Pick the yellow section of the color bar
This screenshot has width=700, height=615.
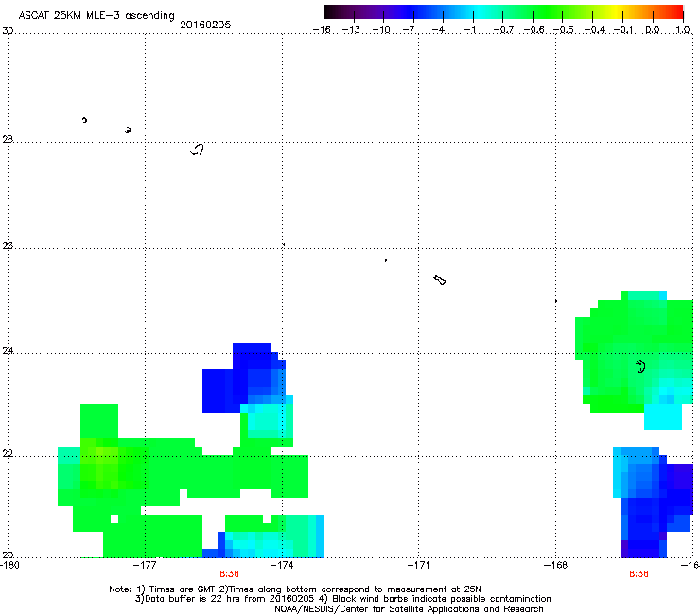click(x=615, y=11)
